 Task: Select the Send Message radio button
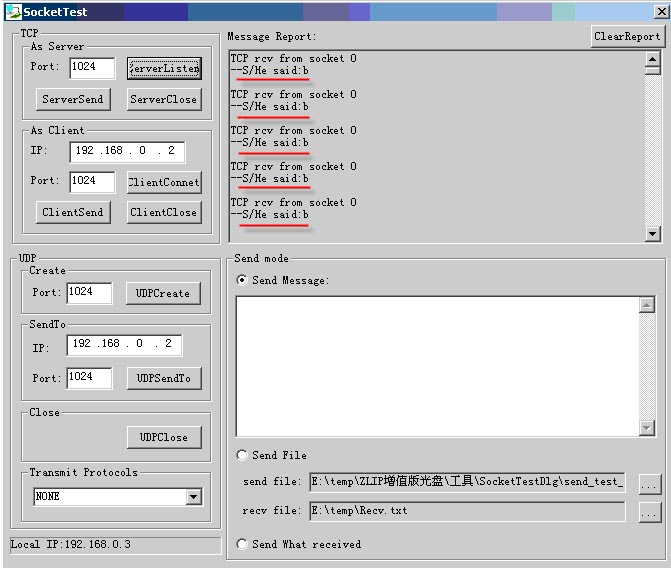[x=242, y=281]
